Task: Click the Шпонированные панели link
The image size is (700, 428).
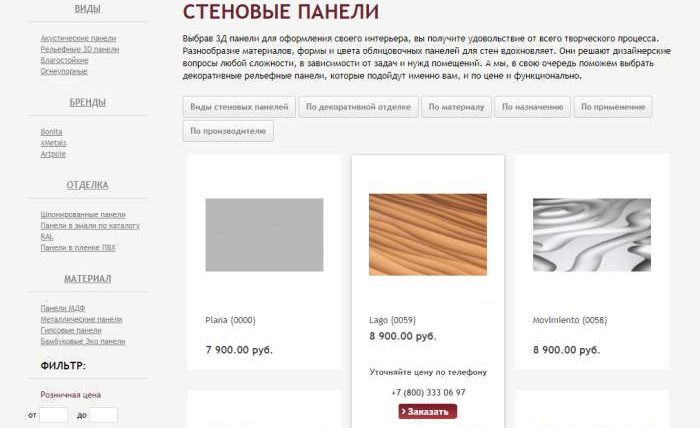Action: click(83, 215)
